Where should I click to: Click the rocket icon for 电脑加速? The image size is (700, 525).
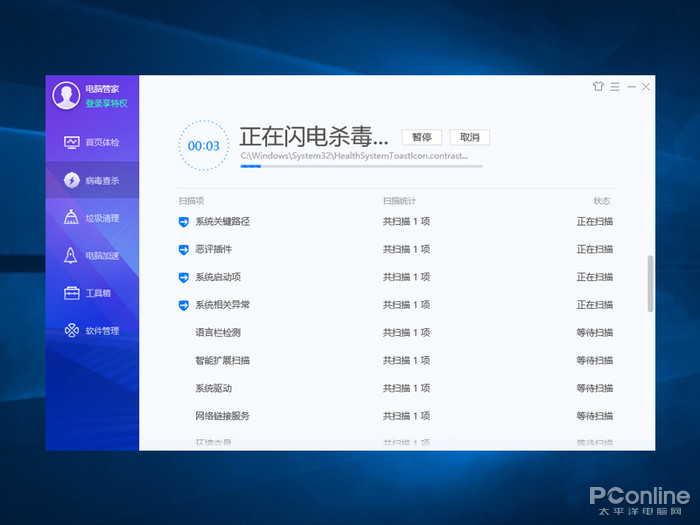coord(71,255)
